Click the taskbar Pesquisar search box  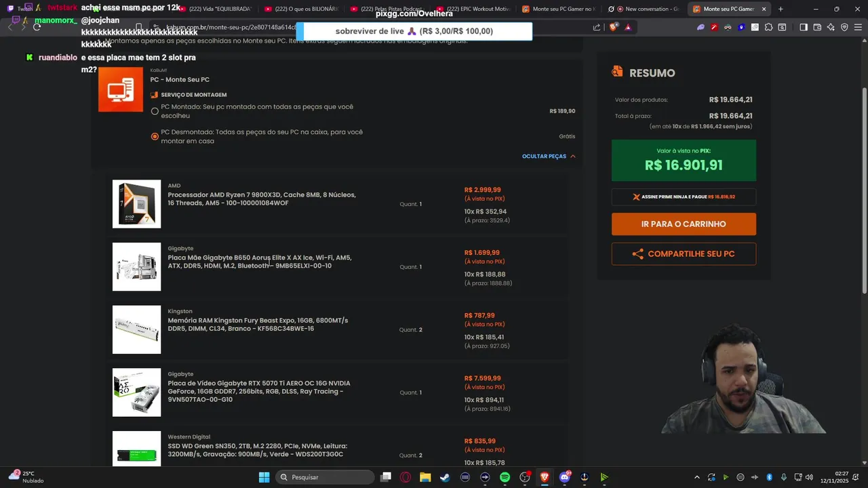tap(325, 477)
